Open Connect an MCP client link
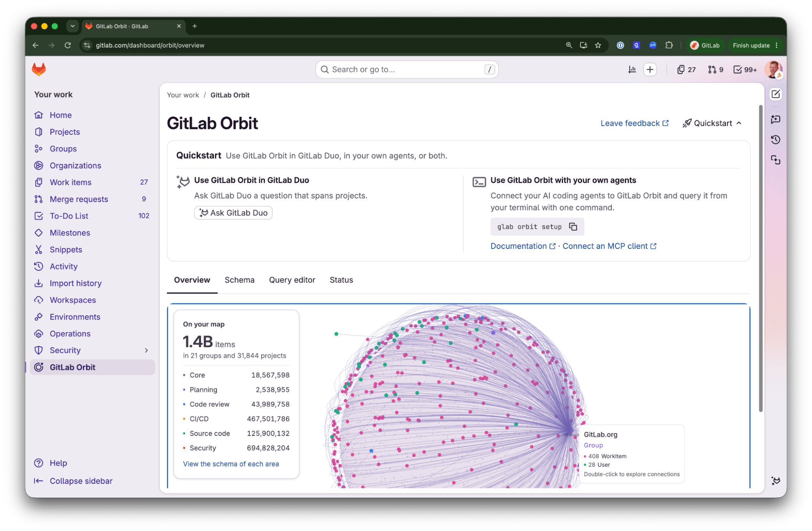The image size is (812, 531). 609,246
